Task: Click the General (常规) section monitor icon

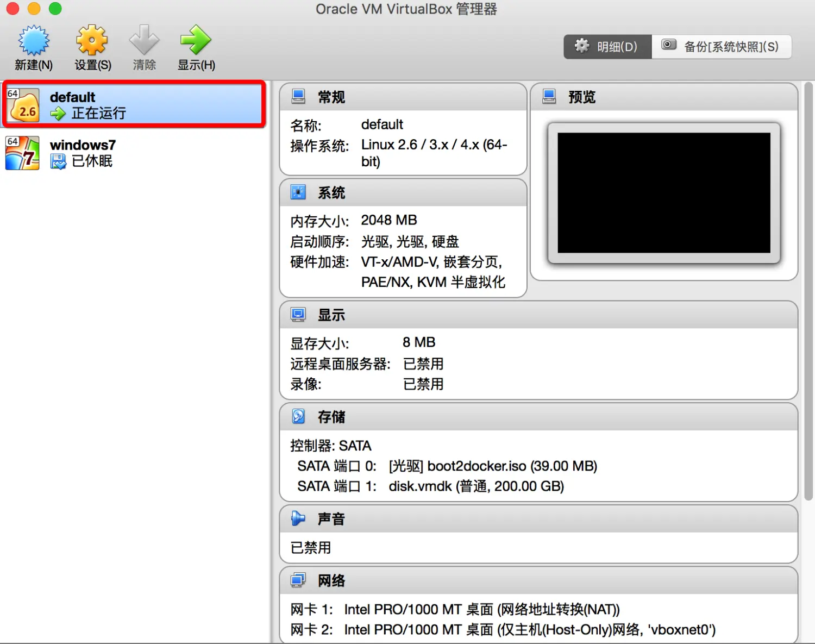Action: pos(298,97)
